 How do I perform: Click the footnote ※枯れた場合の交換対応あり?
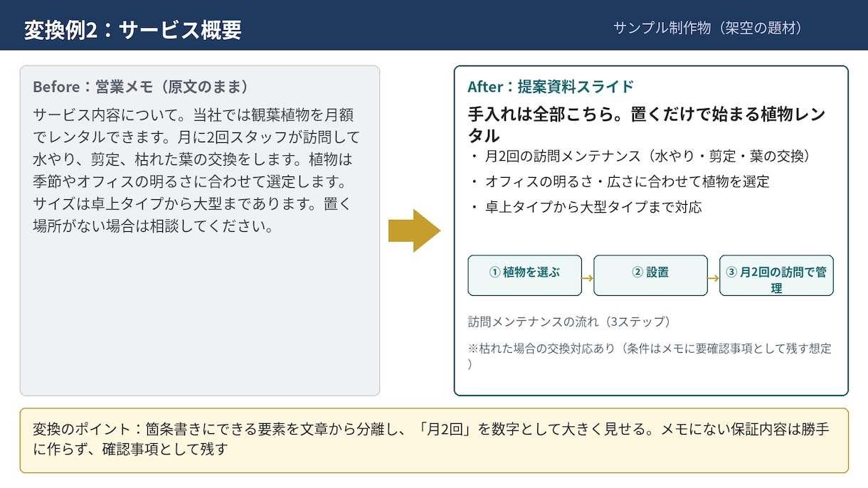(650, 356)
